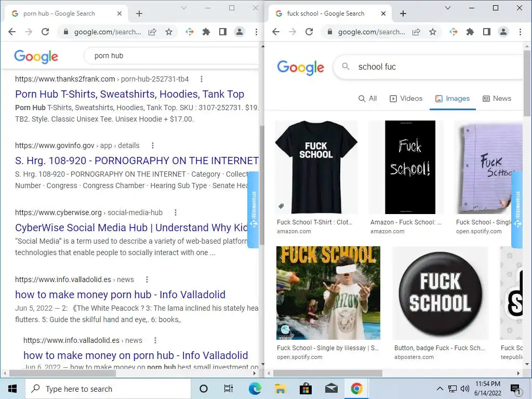Open the Windows notification center
Image resolution: width=532 pixels, height=399 pixels.
pos(515,389)
